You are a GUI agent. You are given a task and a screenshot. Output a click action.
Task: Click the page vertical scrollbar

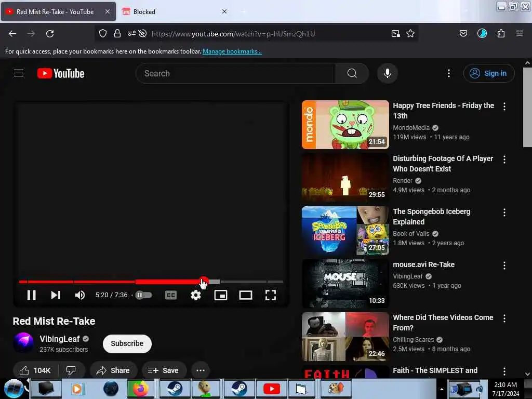pos(527,107)
